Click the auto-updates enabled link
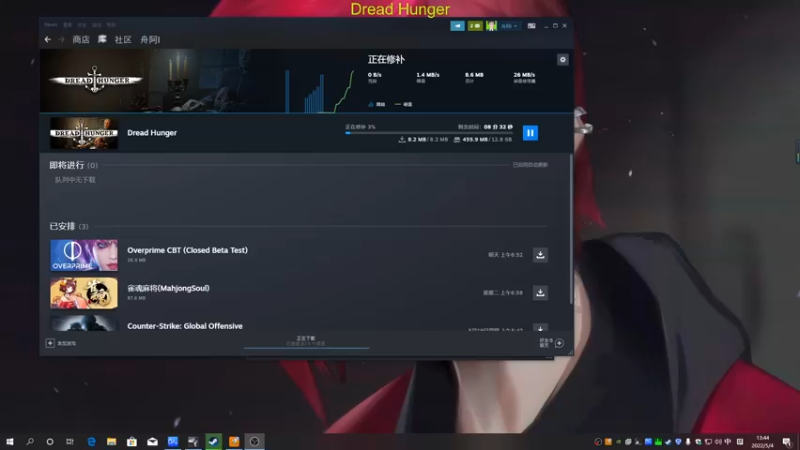 click(x=530, y=165)
